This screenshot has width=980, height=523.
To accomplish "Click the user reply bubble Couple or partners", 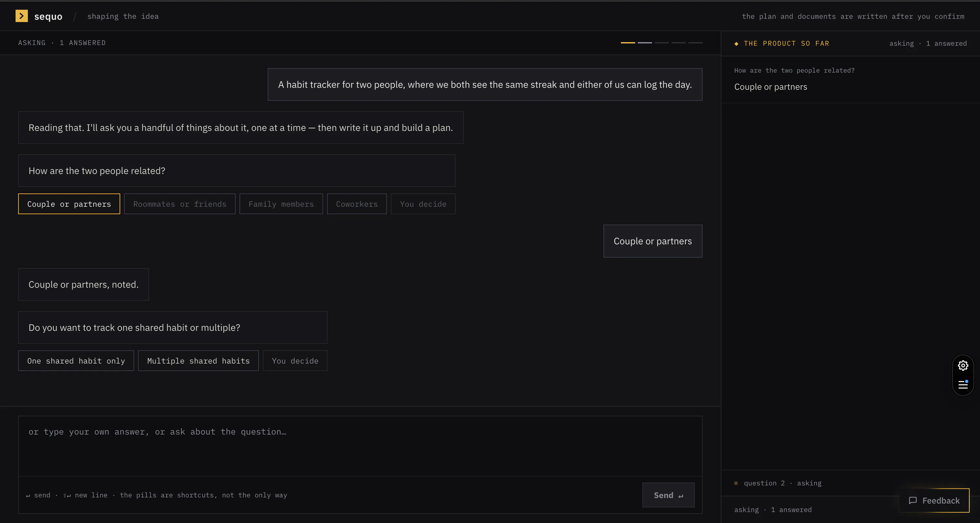I will click(x=653, y=241).
